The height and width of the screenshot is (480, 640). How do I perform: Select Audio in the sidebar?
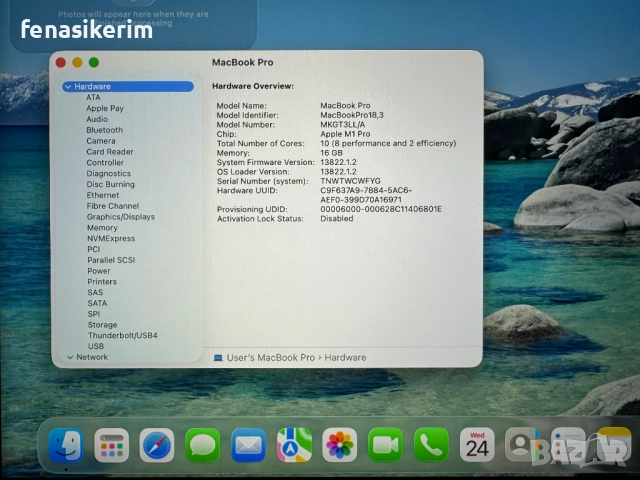pos(97,119)
